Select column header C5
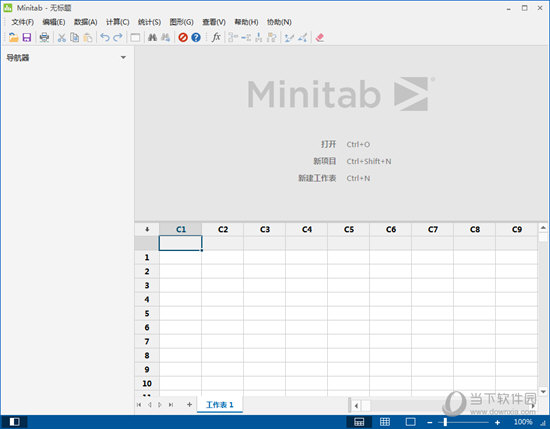The height and width of the screenshot is (429, 550). point(349,229)
